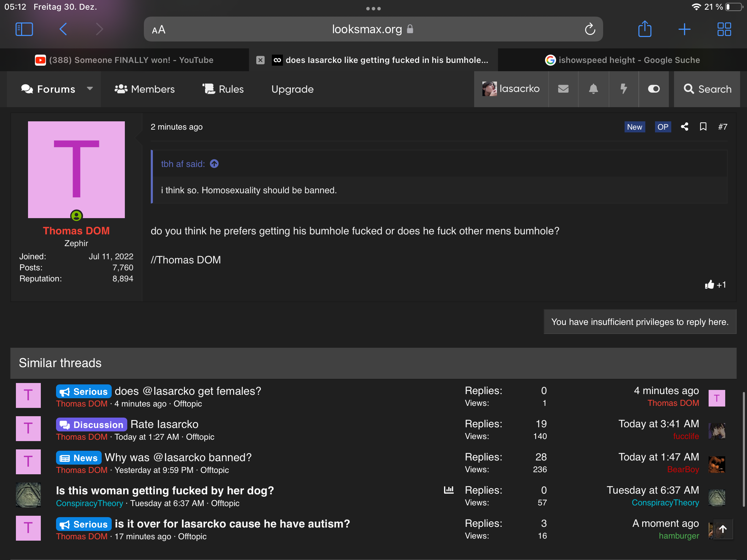Open the lightning bolt what's new icon

tap(624, 89)
